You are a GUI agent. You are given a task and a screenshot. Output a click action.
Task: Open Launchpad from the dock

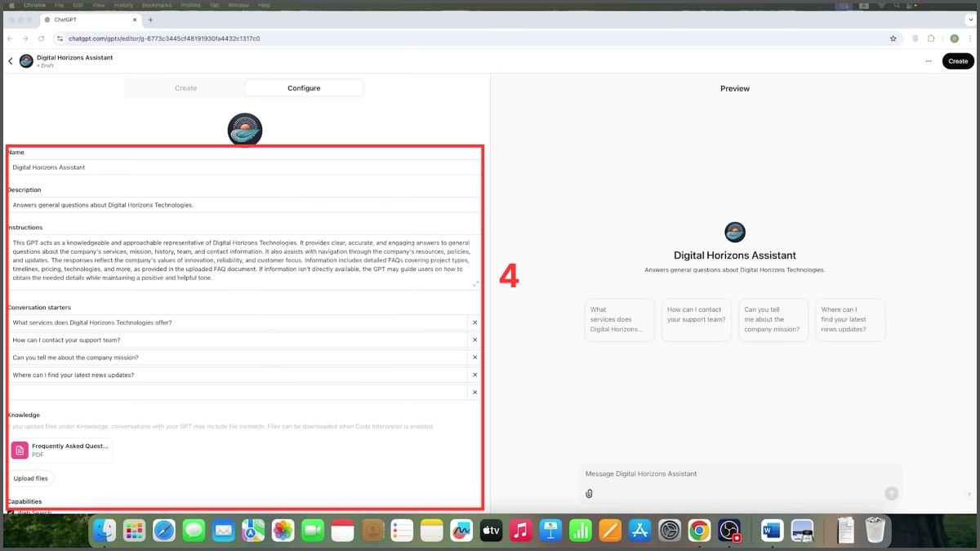pyautogui.click(x=134, y=531)
